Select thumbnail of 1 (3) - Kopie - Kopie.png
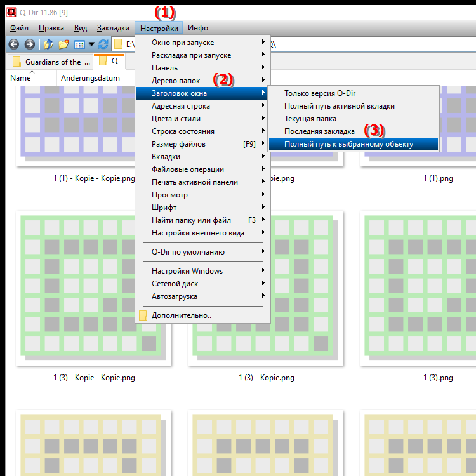Viewport: 476px width, 476px height. (x=93, y=288)
